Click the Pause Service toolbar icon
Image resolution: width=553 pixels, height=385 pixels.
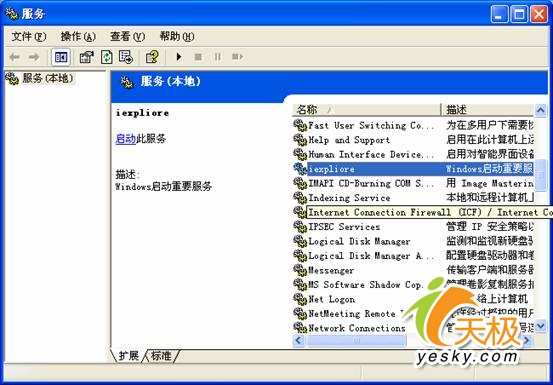[x=218, y=57]
